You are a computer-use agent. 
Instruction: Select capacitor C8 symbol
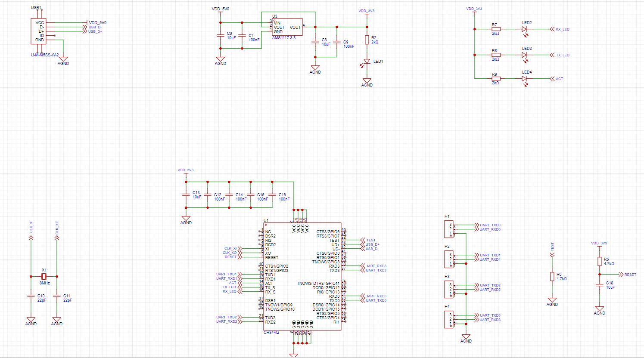[x=315, y=42]
